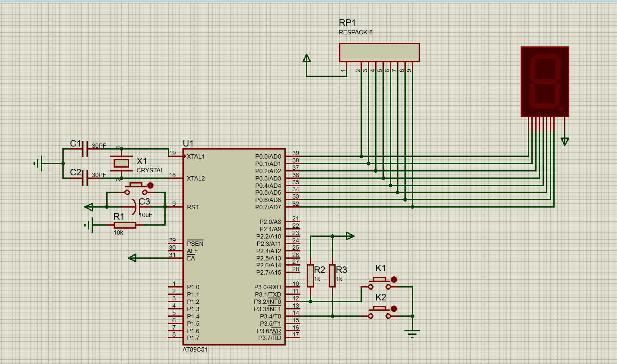Click the P2.0/A8 pin label
This screenshot has height=364, width=617.
click(x=270, y=222)
